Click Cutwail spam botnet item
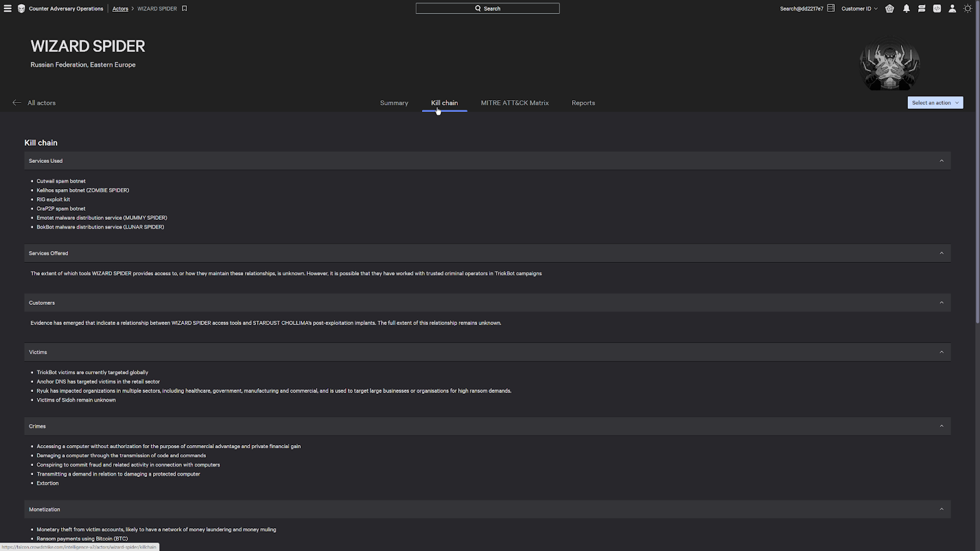 tap(61, 181)
